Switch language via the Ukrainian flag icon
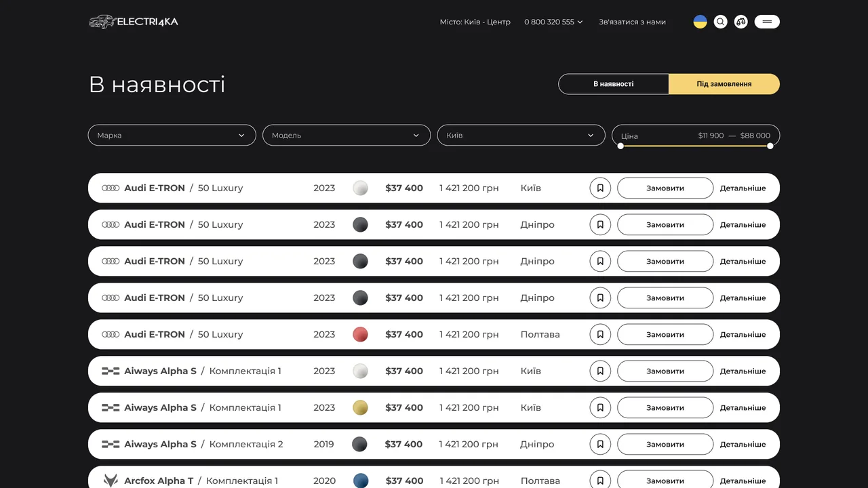This screenshot has width=868, height=488. [701, 22]
